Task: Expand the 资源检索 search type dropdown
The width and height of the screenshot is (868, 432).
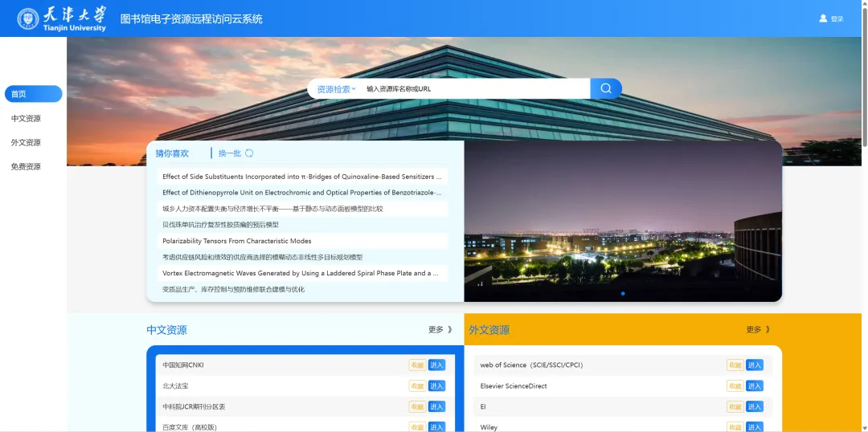Action: point(336,89)
